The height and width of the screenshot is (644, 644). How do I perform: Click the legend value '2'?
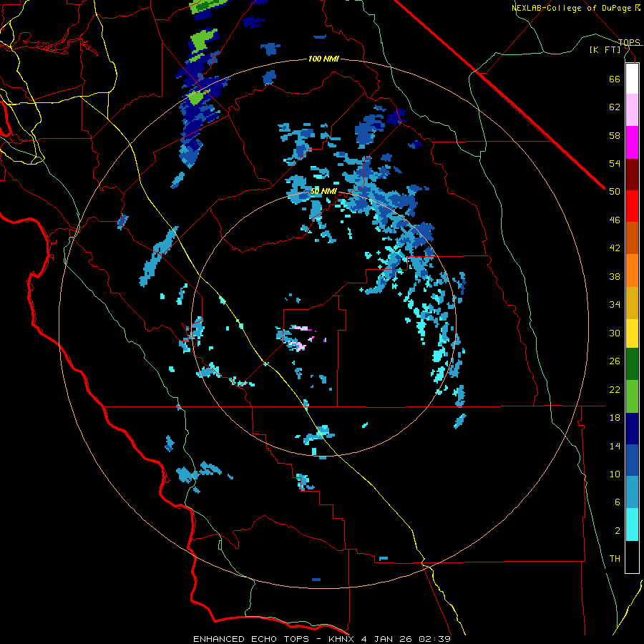pos(618,531)
